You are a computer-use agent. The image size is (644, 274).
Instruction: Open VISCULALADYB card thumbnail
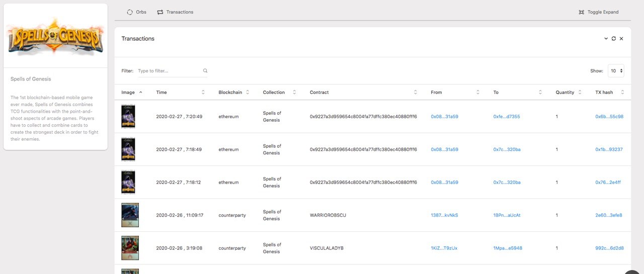[130, 248]
